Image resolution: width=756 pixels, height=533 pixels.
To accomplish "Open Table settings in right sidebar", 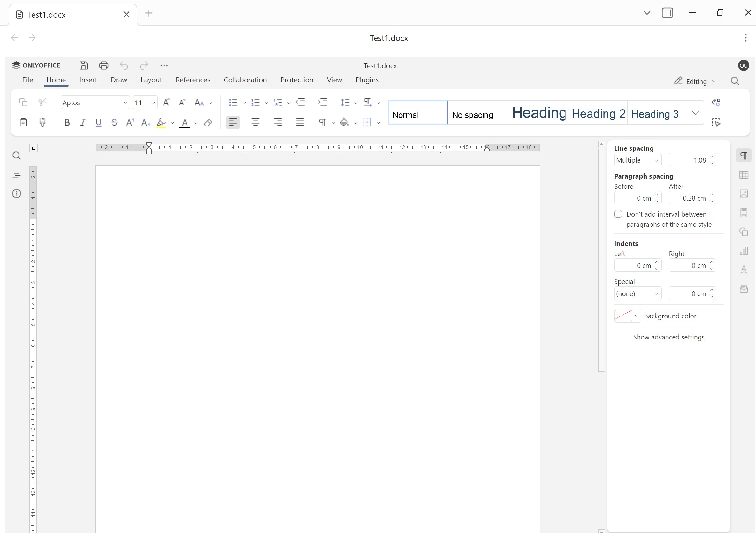I will pyautogui.click(x=744, y=175).
